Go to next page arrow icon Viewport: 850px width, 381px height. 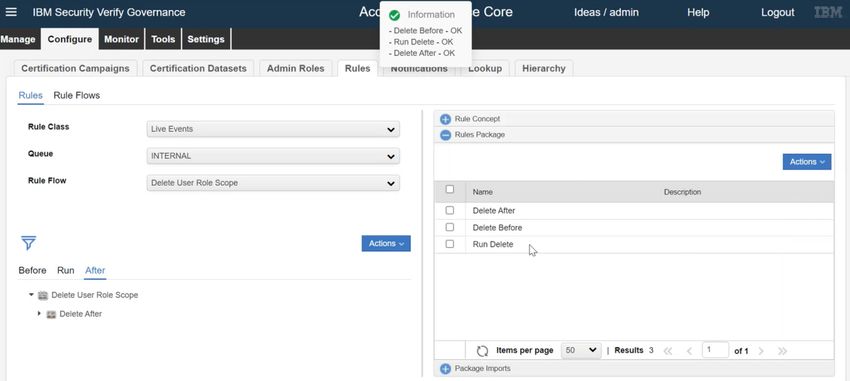(761, 351)
